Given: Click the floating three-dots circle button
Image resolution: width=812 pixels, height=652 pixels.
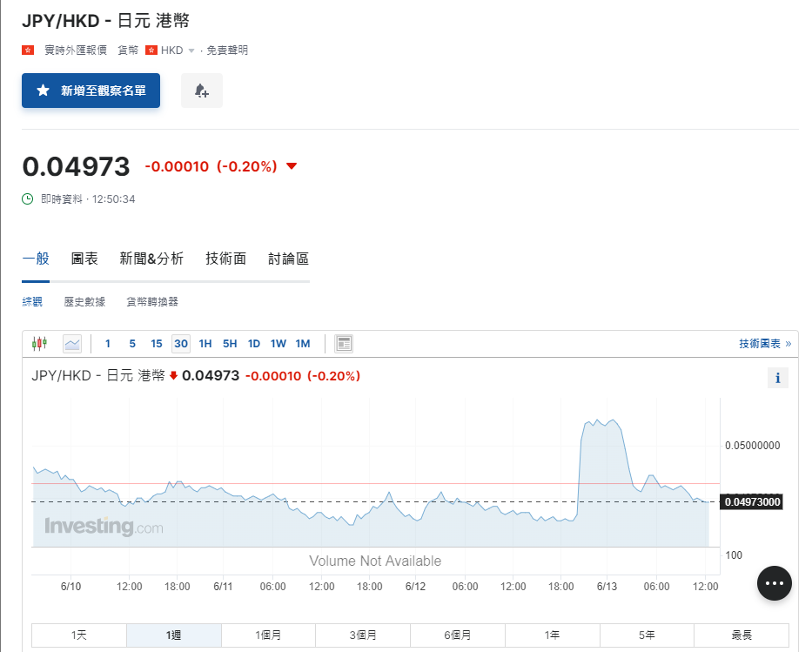Looking at the screenshot, I should (774, 582).
